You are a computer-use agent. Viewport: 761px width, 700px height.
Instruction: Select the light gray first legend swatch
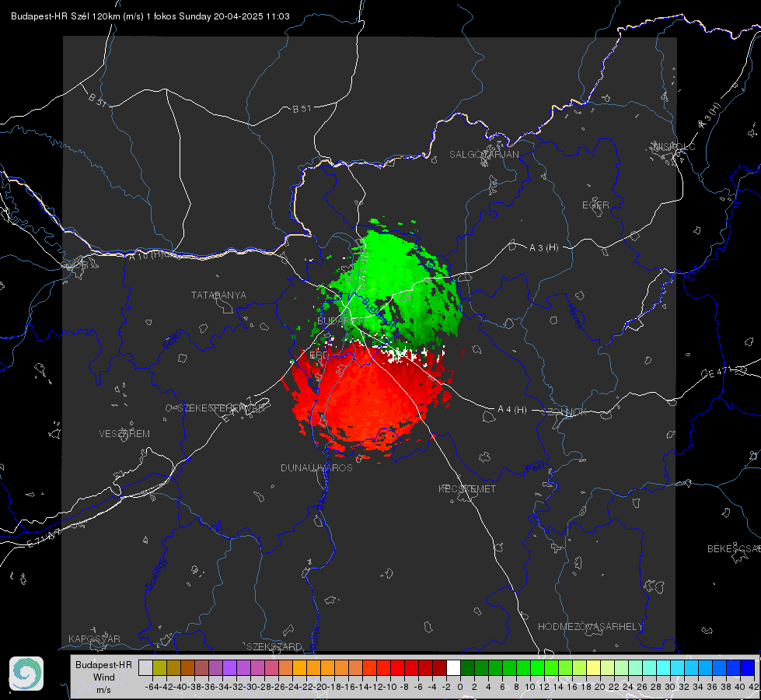tap(145, 667)
